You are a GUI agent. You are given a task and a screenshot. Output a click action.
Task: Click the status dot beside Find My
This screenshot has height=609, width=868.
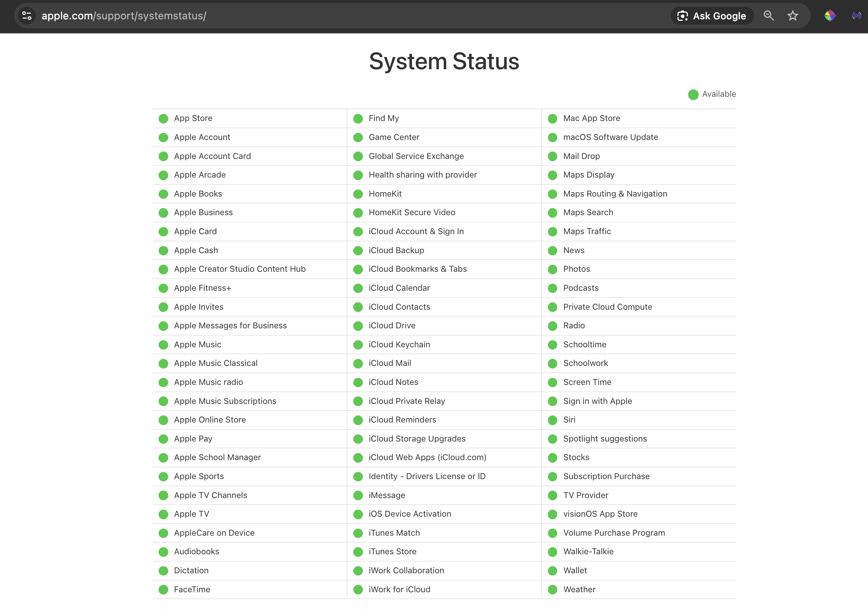tap(358, 119)
